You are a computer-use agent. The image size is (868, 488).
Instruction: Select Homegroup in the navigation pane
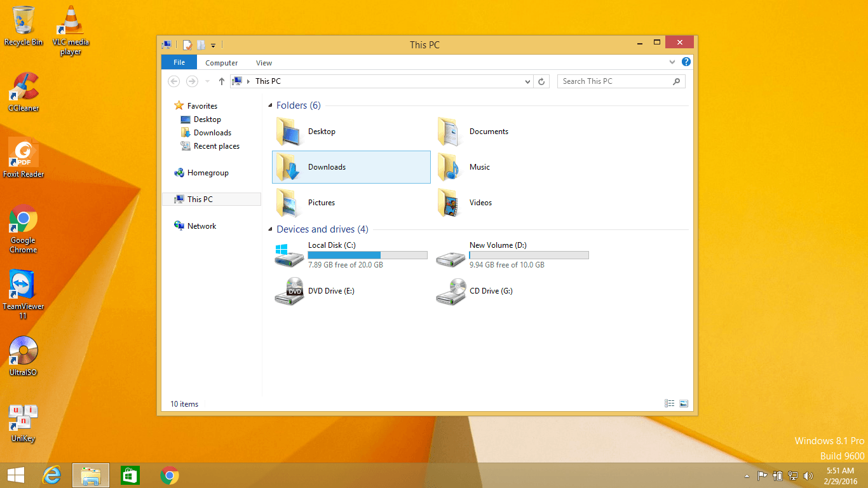click(x=201, y=173)
